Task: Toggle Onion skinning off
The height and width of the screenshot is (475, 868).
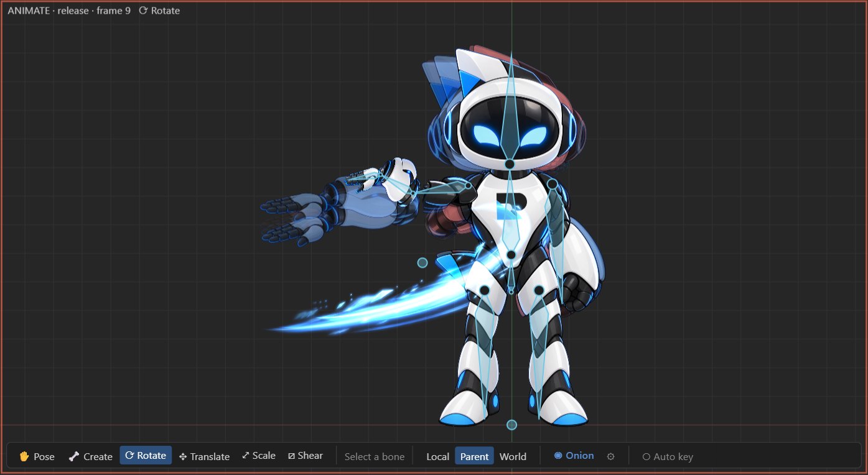Action: (x=574, y=456)
